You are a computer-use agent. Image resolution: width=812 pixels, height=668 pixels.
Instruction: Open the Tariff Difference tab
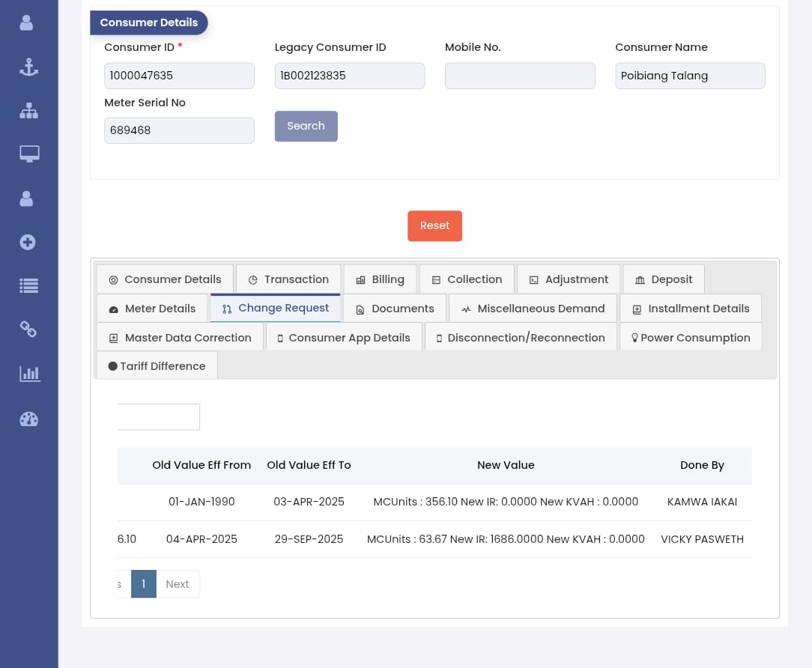tap(157, 366)
